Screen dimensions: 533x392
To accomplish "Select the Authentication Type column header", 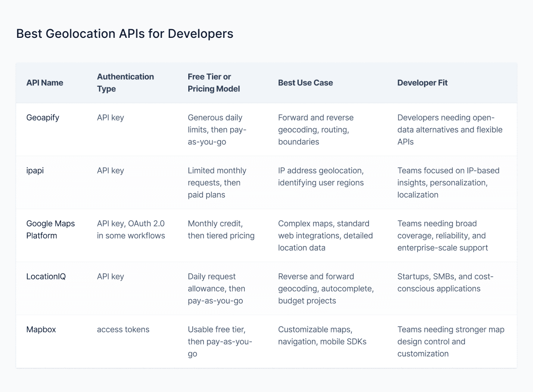I will [125, 83].
